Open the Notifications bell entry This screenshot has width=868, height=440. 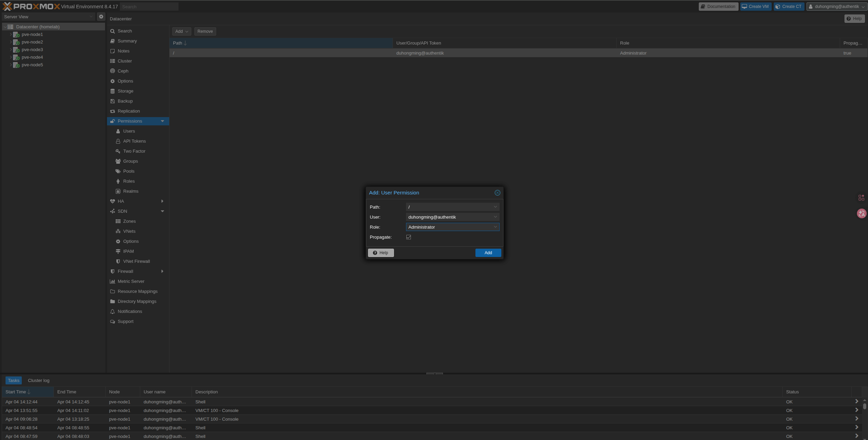(x=129, y=312)
